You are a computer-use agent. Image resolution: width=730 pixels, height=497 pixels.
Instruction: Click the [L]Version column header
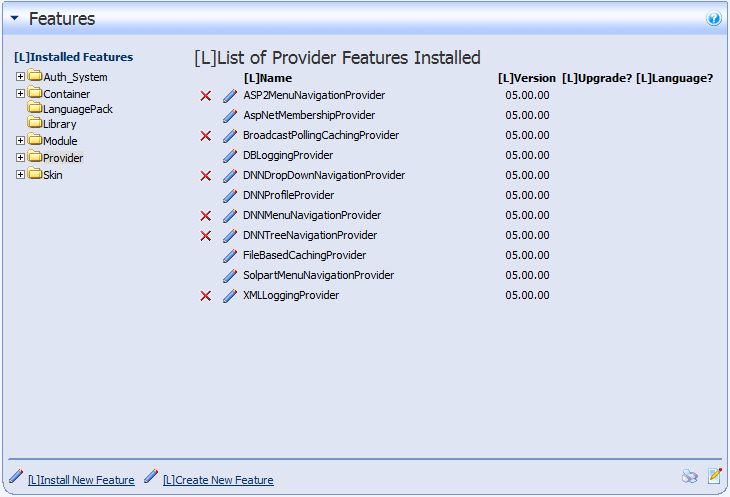click(527, 78)
